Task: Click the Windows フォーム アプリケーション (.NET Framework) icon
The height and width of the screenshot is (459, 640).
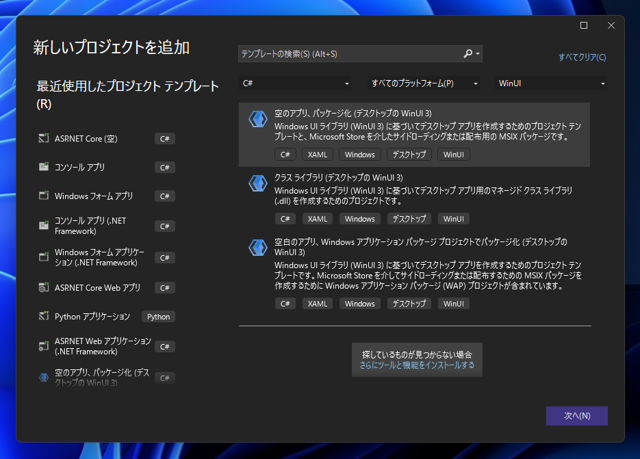Action: point(44,257)
